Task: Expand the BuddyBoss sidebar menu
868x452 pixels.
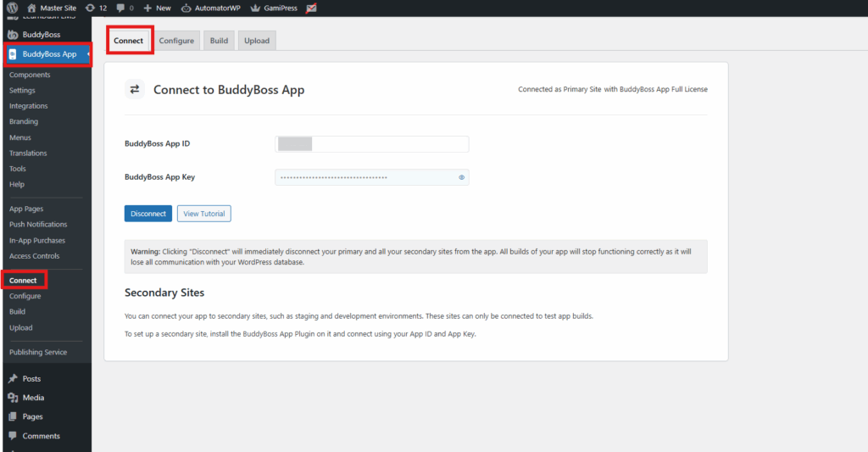Action: [x=41, y=35]
